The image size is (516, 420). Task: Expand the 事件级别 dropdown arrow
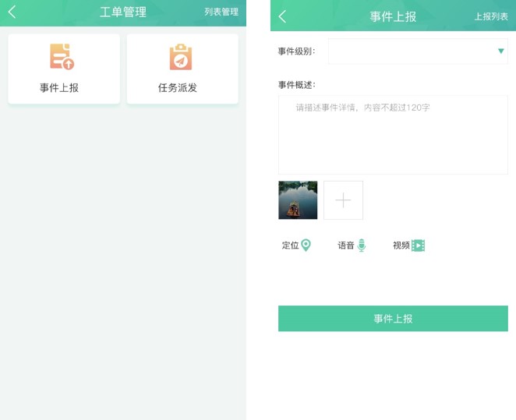tap(501, 51)
